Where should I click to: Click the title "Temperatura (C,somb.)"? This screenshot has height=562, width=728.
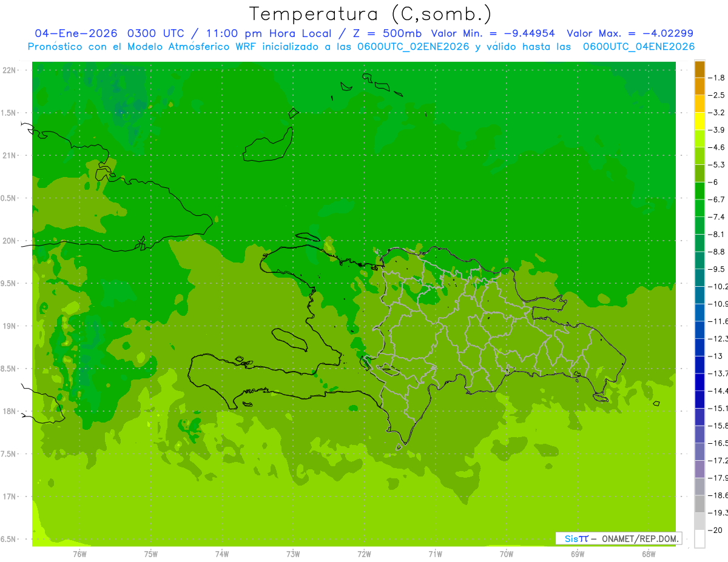coord(371,14)
